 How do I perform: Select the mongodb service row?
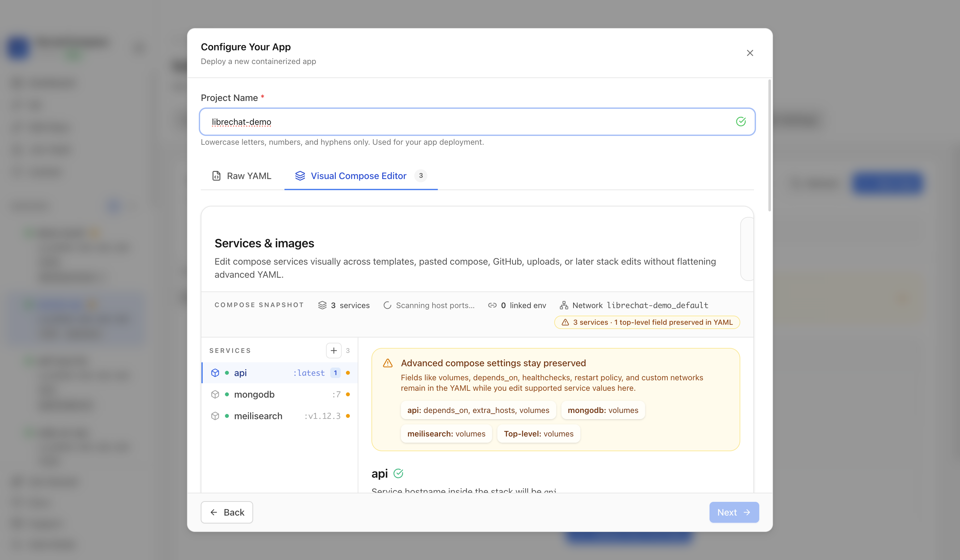click(x=280, y=394)
